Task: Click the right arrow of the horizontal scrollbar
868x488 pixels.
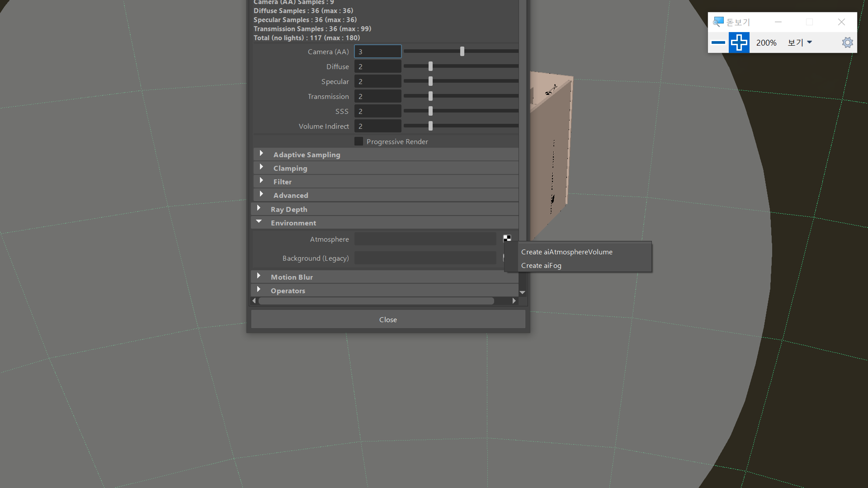Action: click(x=514, y=301)
